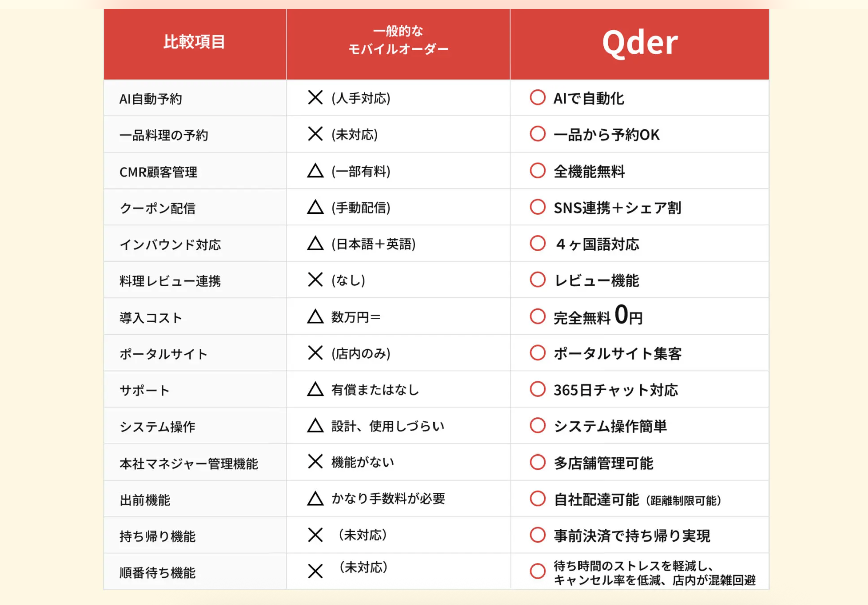This screenshot has width=868, height=605.
Task: Click the red circle next to 全機能無料
Action: [538, 171]
